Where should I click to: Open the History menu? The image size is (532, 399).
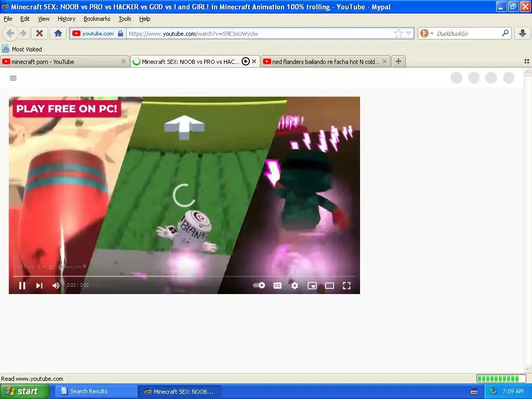[66, 19]
